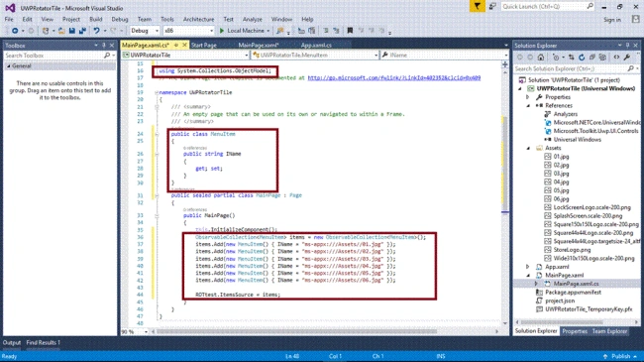
Task: Collapse the References node in Solution Explorer
Action: tap(528, 106)
